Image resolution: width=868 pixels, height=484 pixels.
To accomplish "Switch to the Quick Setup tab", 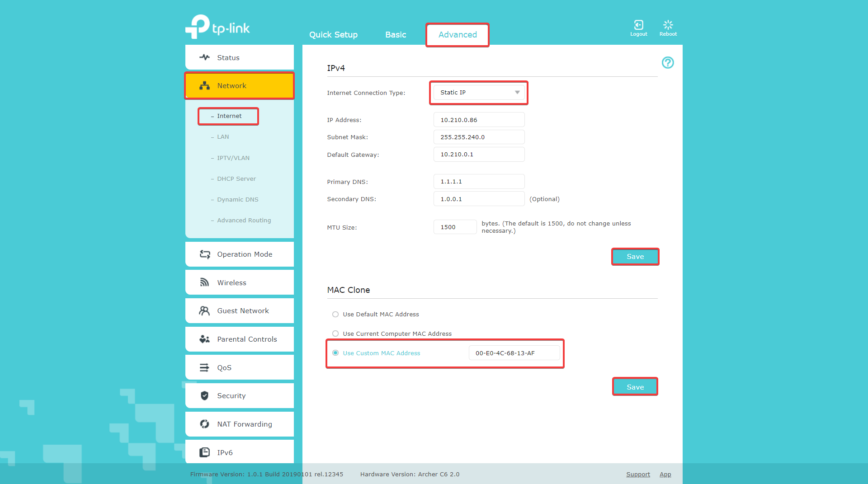I will pos(333,35).
